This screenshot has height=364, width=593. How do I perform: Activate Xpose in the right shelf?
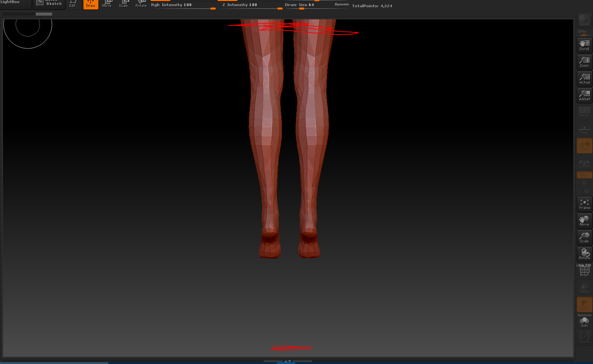pyautogui.click(x=584, y=337)
